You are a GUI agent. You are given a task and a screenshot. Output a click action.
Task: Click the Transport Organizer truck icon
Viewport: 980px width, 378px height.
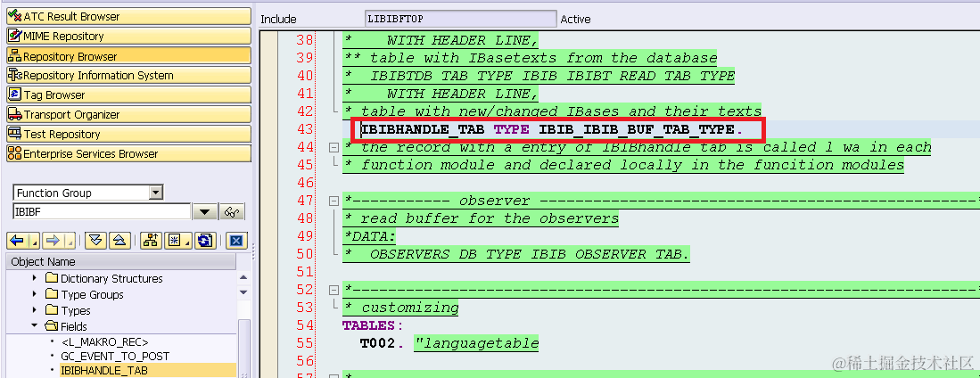click(x=15, y=114)
